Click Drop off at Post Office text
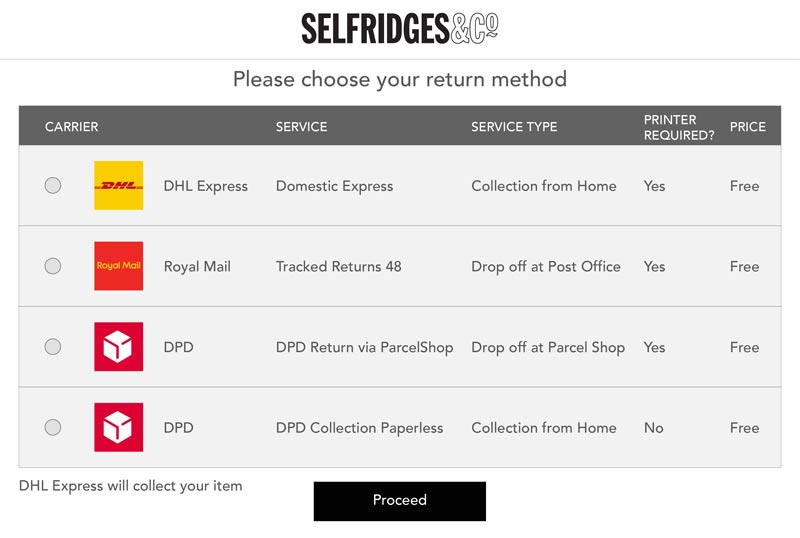This screenshot has width=800, height=538. point(545,267)
